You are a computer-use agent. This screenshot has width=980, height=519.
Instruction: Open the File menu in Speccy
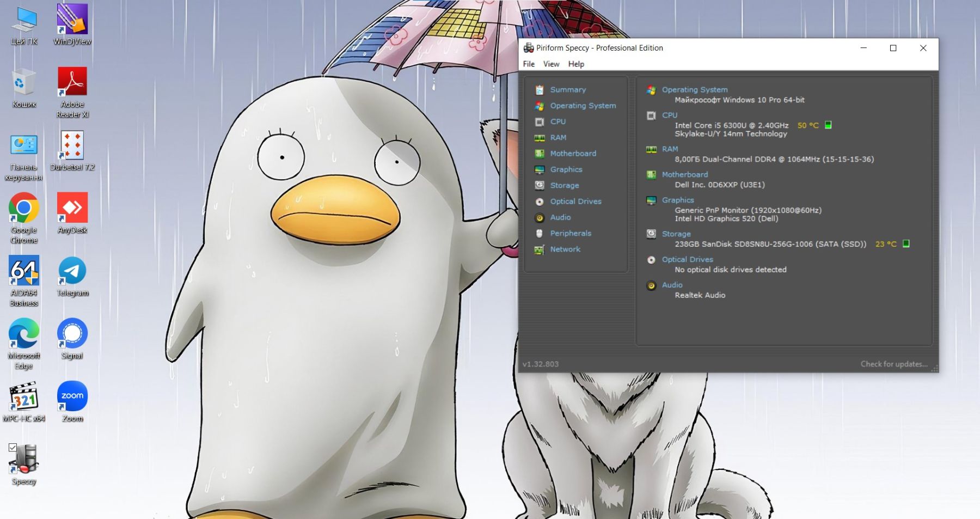point(529,64)
